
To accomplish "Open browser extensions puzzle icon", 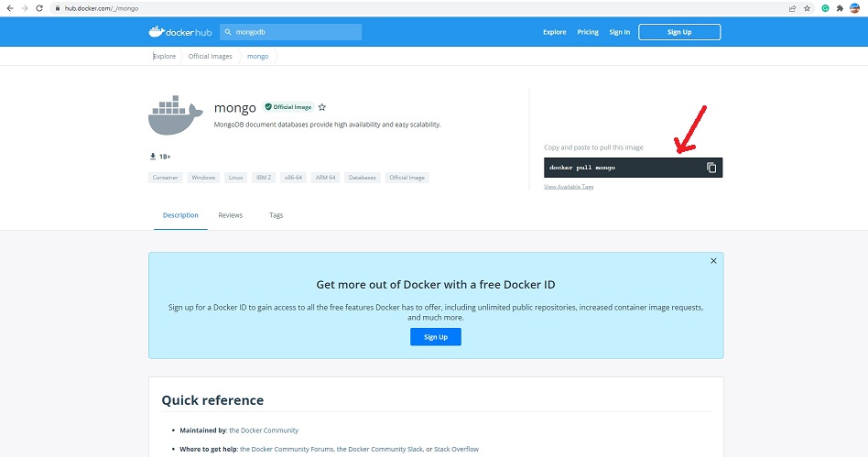I will [x=838, y=8].
